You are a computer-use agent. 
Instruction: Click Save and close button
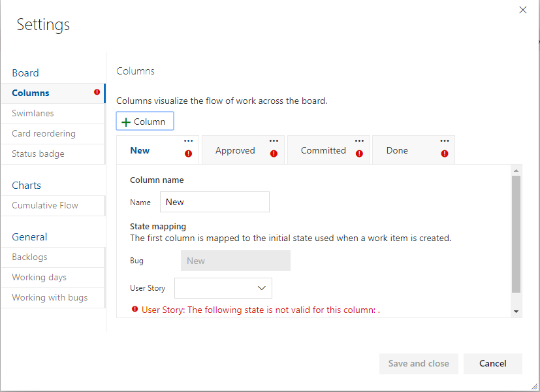point(419,363)
